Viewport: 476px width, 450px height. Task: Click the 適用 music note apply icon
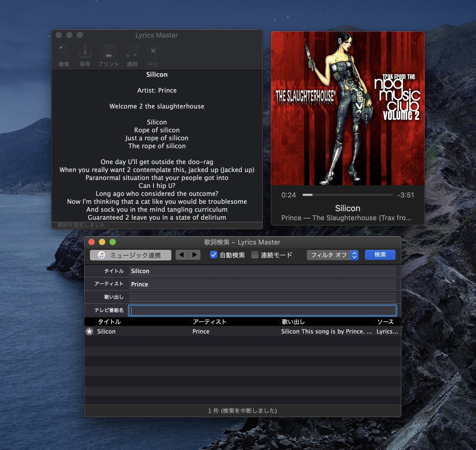coord(132,51)
